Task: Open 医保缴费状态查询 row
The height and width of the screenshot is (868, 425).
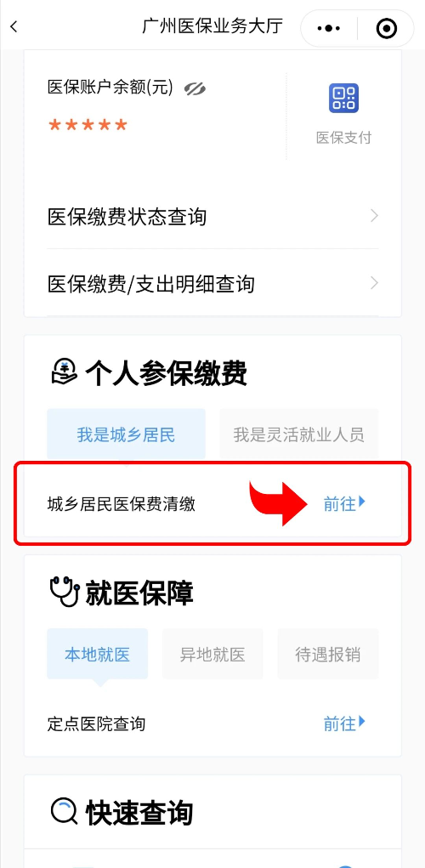Action: (x=213, y=216)
